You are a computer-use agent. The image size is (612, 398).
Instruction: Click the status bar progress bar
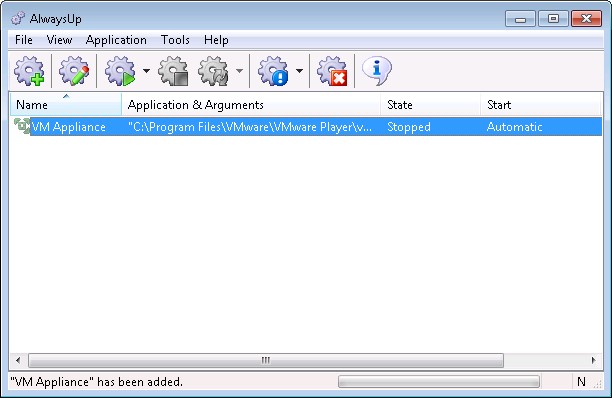coord(439,381)
